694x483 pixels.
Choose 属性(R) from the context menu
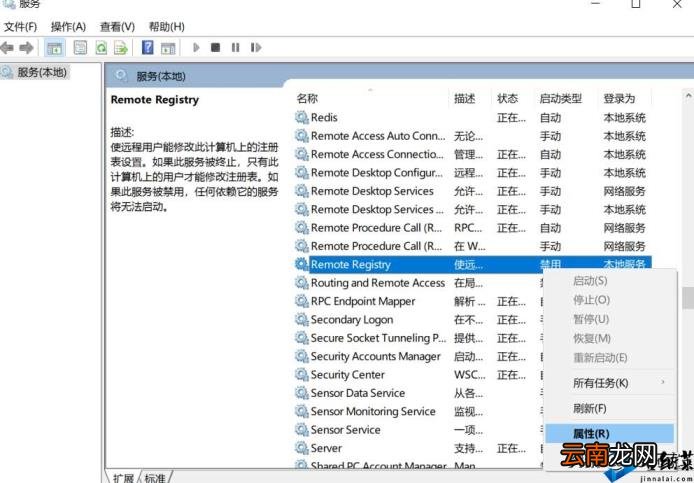[x=591, y=434]
